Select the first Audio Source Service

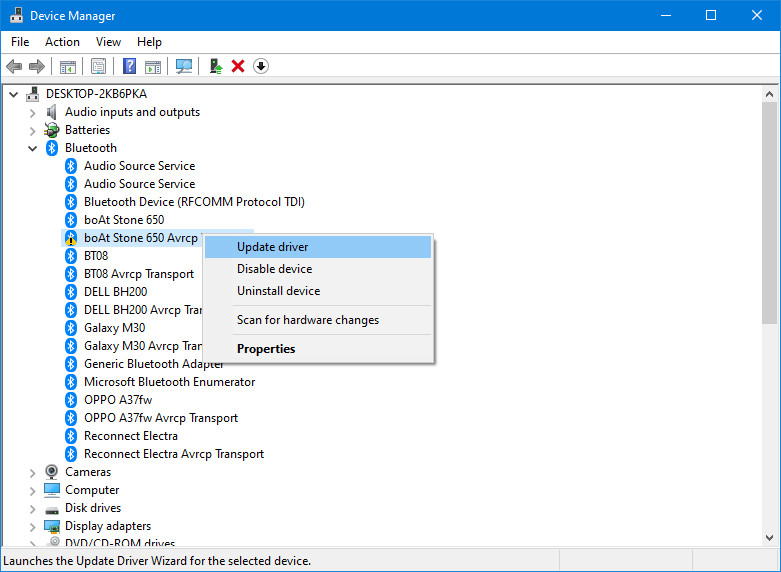click(139, 166)
